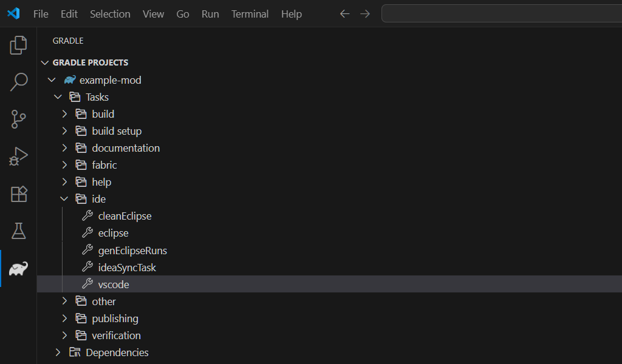Expand the documentation tasks folder
The image size is (622, 364).
pos(64,147)
